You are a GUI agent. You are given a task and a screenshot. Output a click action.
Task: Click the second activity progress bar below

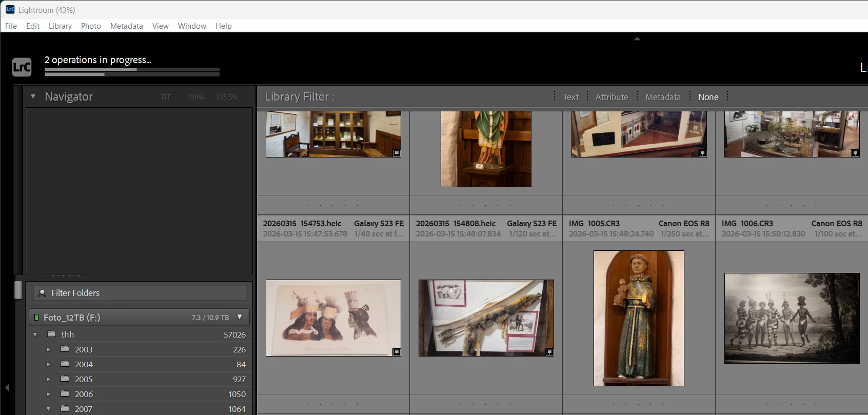pos(132,74)
